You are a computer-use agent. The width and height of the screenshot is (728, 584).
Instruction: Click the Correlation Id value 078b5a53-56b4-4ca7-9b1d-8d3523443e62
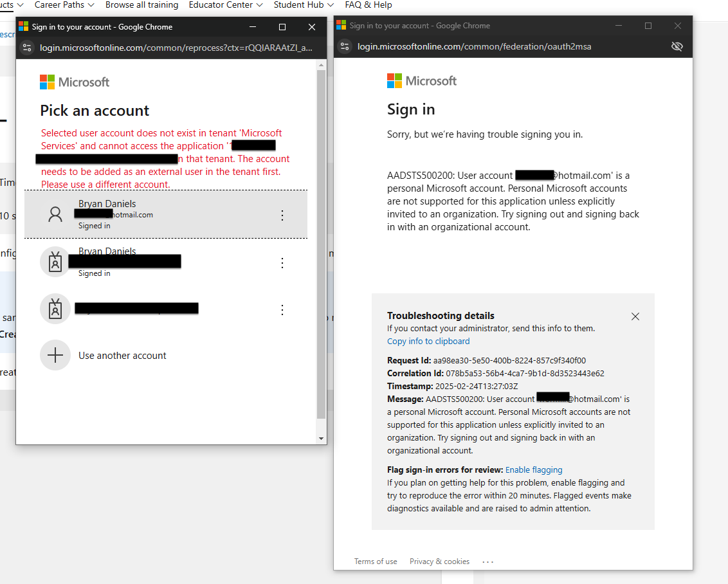(x=525, y=373)
